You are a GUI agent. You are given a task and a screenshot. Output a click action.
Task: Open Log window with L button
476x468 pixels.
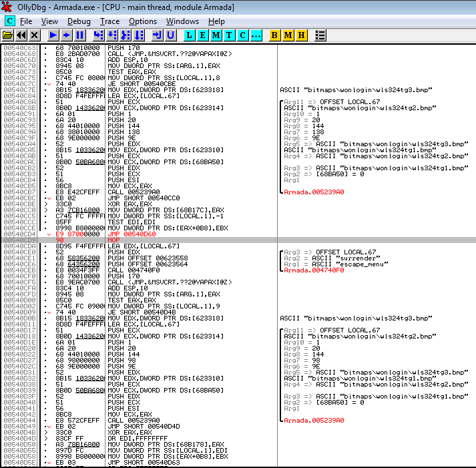tap(190, 35)
